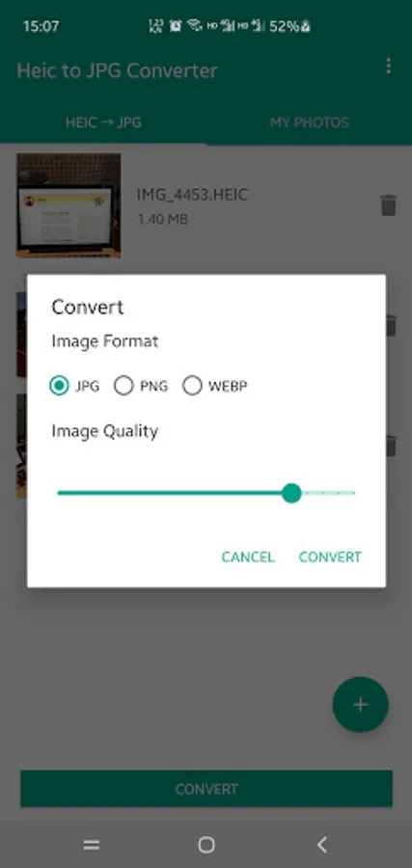This screenshot has height=868, width=412.
Task: Delete IMG_4453.HEIC with trash icon
Action: pyautogui.click(x=388, y=204)
